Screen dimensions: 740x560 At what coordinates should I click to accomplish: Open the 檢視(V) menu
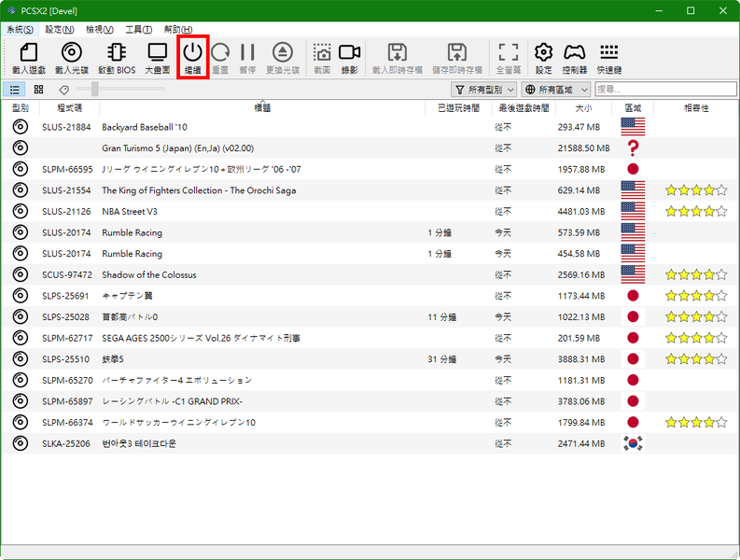click(100, 29)
